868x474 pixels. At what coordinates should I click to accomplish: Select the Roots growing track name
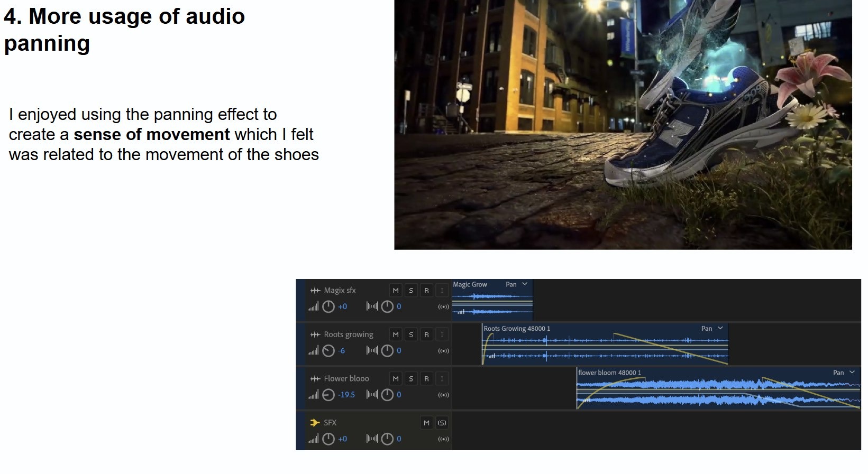coord(348,334)
